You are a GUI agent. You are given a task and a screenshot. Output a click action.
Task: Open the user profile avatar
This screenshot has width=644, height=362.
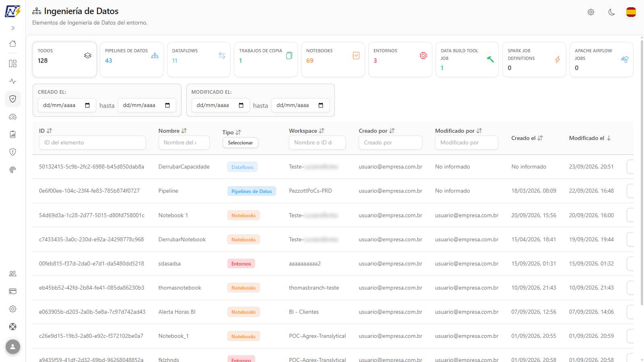tap(13, 347)
